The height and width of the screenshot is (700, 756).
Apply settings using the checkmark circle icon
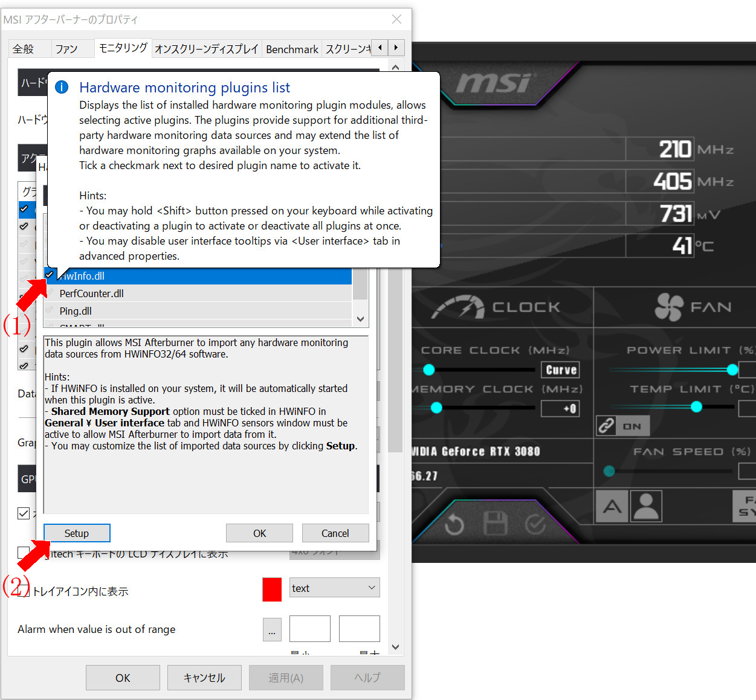(x=535, y=525)
